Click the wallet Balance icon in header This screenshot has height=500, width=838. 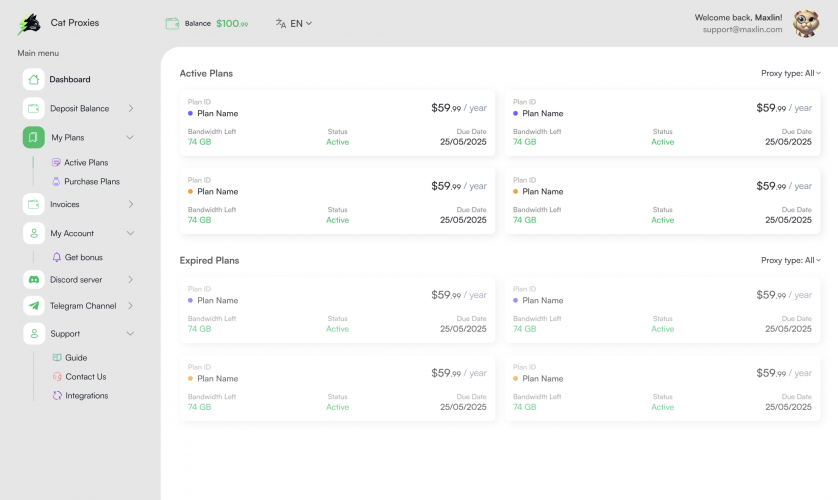pyautogui.click(x=172, y=24)
